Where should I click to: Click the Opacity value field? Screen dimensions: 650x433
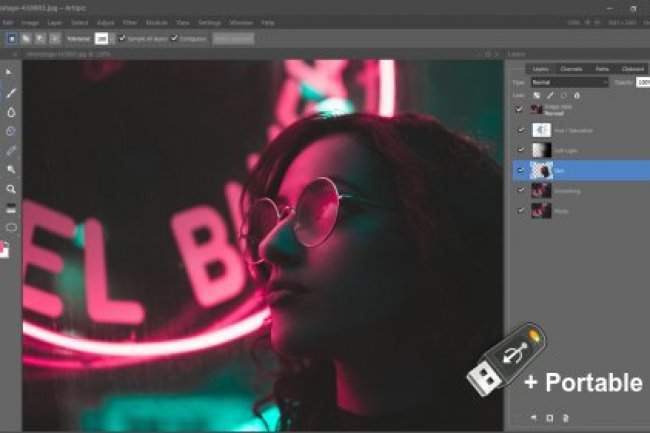643,82
